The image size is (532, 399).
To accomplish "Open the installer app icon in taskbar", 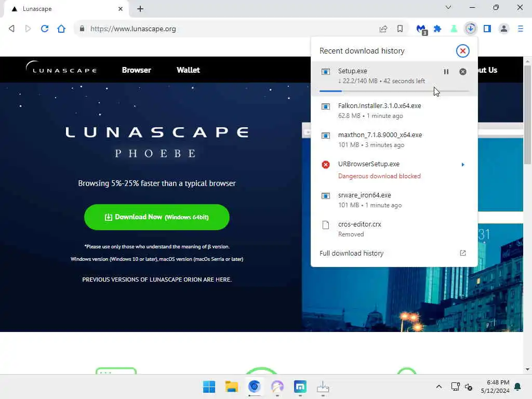I will [x=323, y=387].
